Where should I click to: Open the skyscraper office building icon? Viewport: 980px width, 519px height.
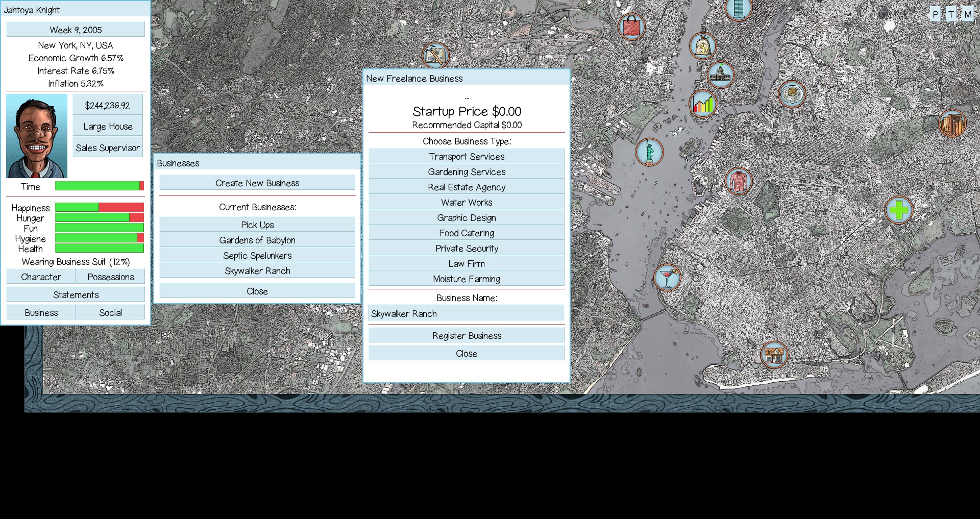tap(738, 9)
